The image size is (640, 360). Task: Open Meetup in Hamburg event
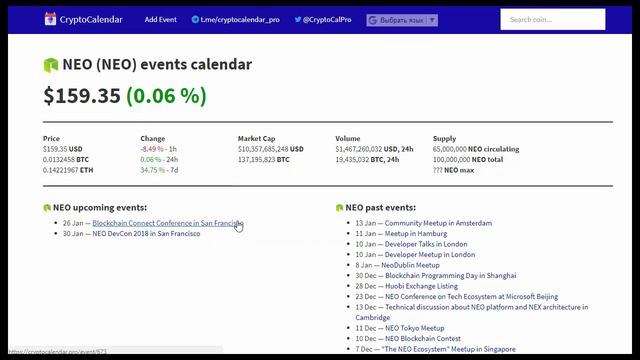tap(416, 233)
